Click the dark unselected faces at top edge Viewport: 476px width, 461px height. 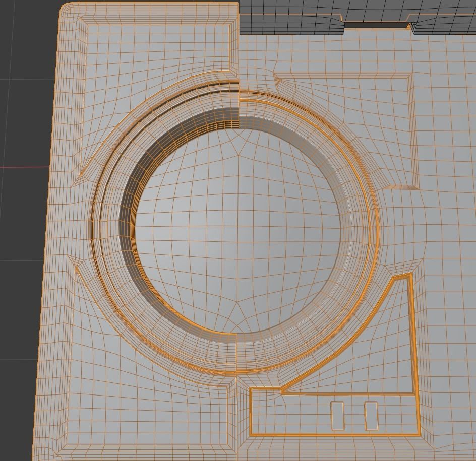356,17
